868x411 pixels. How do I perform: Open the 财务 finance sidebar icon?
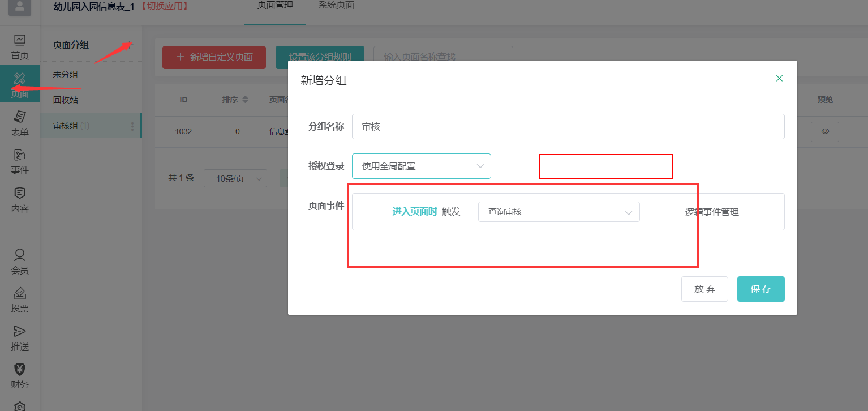click(20, 376)
